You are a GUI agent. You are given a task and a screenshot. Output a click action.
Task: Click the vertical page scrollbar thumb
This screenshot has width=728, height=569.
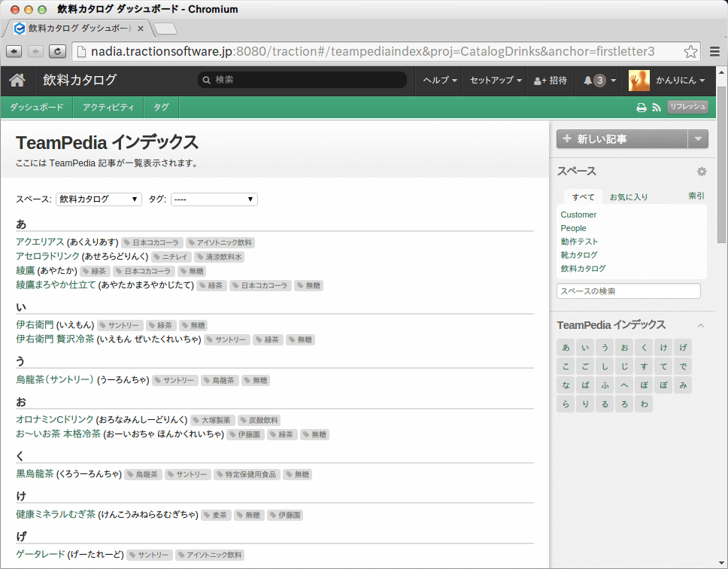pos(721,164)
